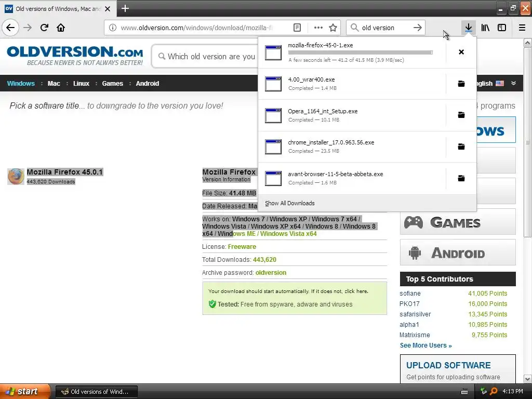Reload the current page
532x399 pixels.
click(x=44, y=28)
